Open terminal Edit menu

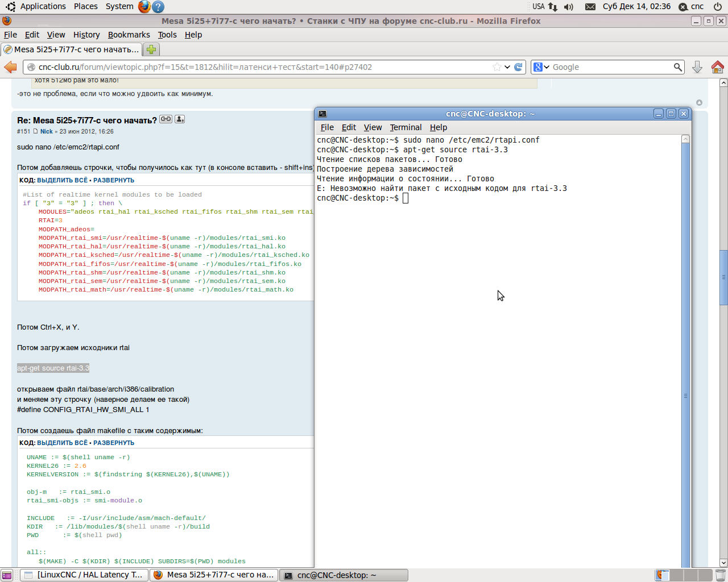coord(349,127)
